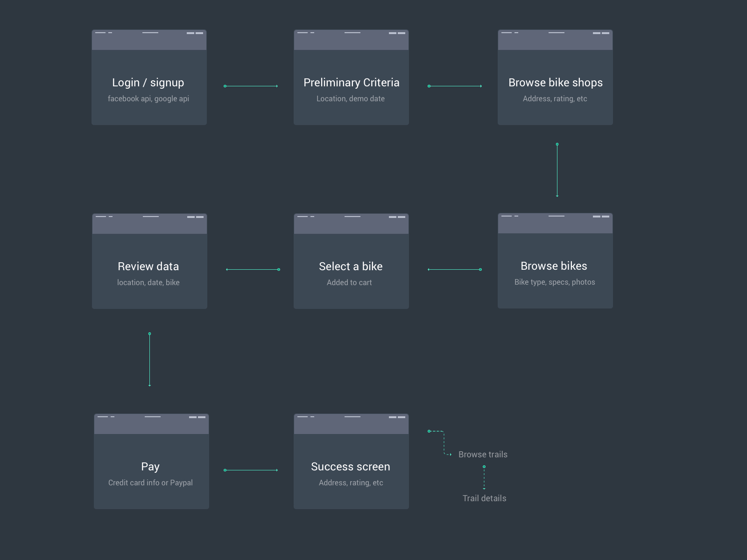Select the Browse bikes screen card

(555, 261)
